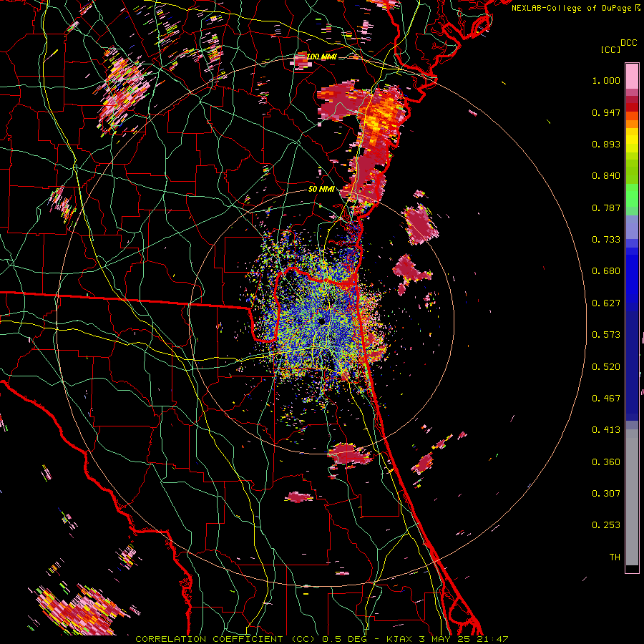This screenshot has height=644, width=644.
Task: Click the 0.733 legend value
Action: click(606, 240)
